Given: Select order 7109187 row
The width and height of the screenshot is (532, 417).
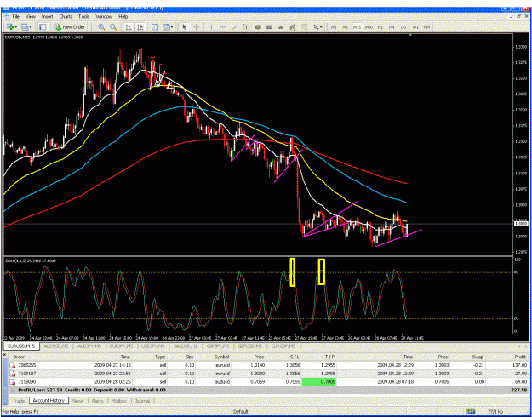Looking at the screenshot, I should tap(268, 374).
